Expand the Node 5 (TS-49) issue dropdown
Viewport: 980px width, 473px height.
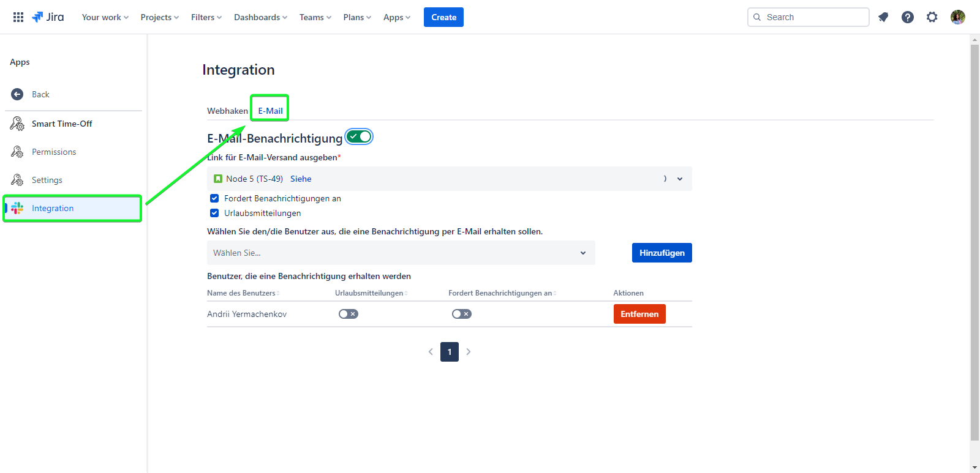coord(679,179)
